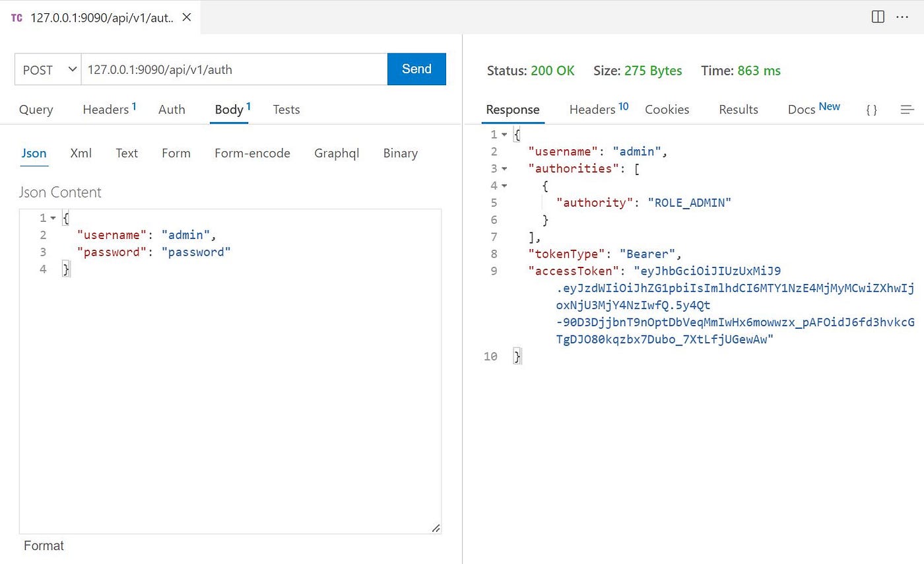
Task: Select the request Body tab
Action: tap(233, 110)
